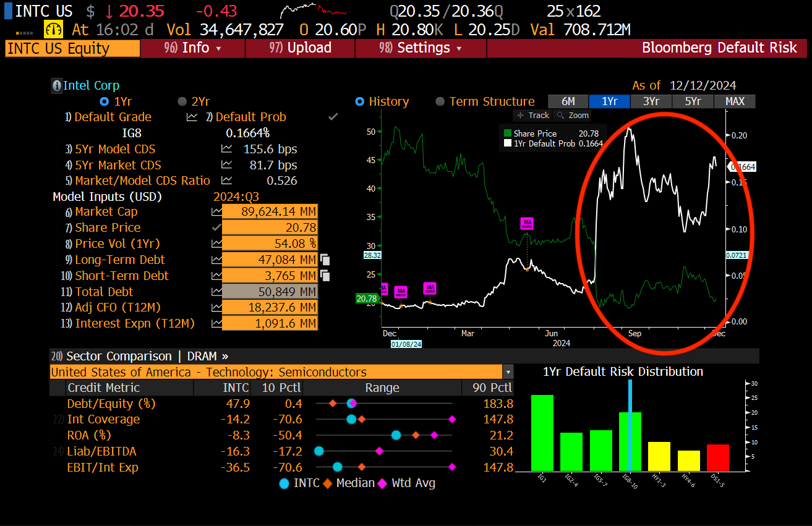Click the Track chart button

[532, 116]
